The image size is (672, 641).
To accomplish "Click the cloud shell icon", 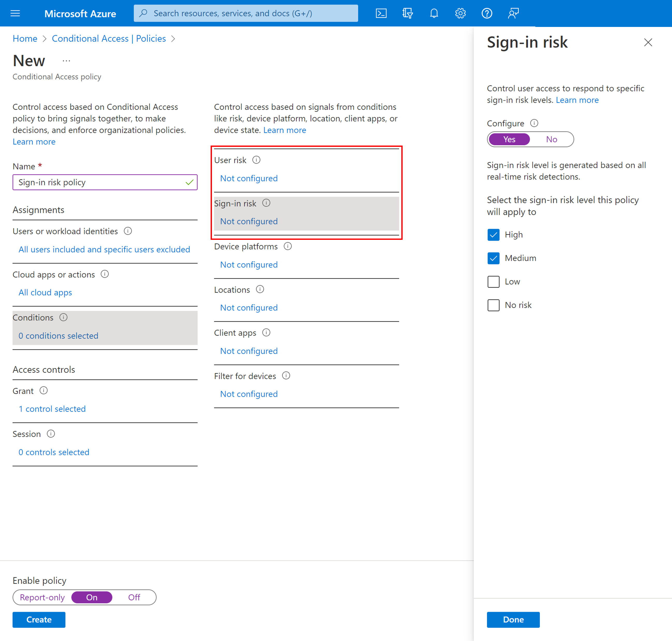I will point(382,13).
